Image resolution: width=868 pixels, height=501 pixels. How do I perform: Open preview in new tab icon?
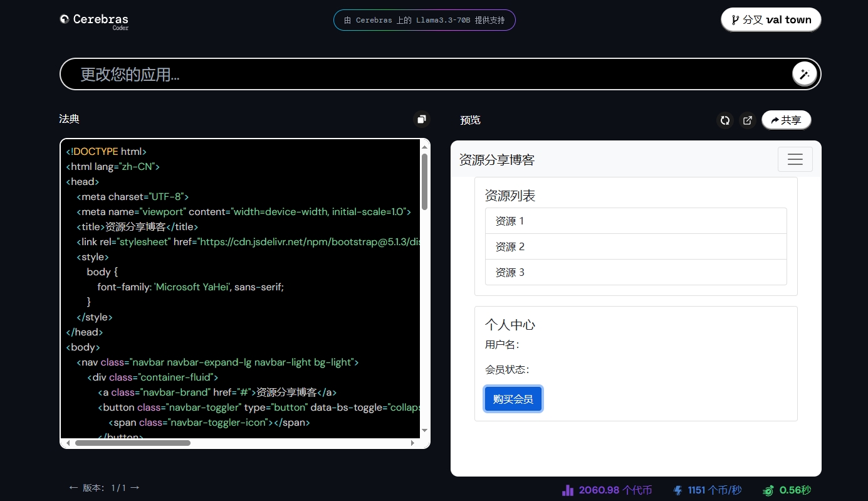747,120
